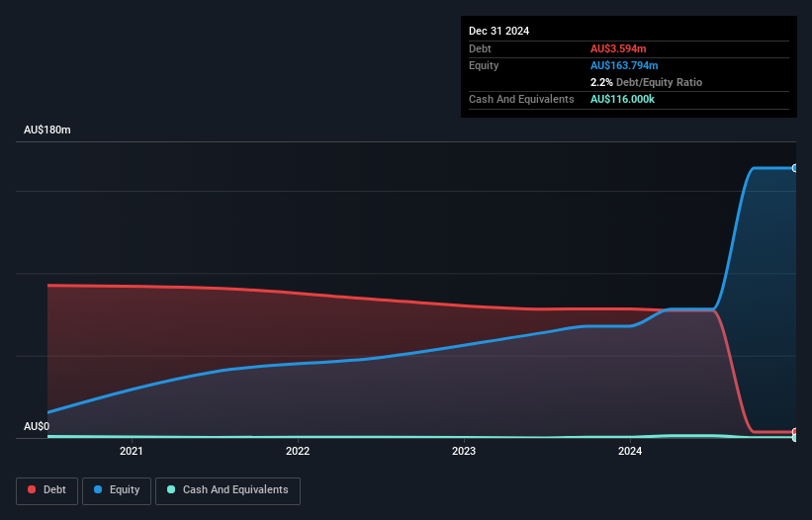This screenshot has width=812, height=520.
Task: Select the Debt endpoint marker on chart
Action: [795, 432]
